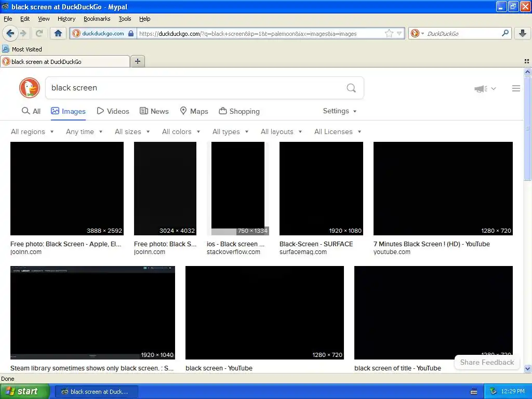
Task: Open the Bookmarks menu
Action: 97,19
